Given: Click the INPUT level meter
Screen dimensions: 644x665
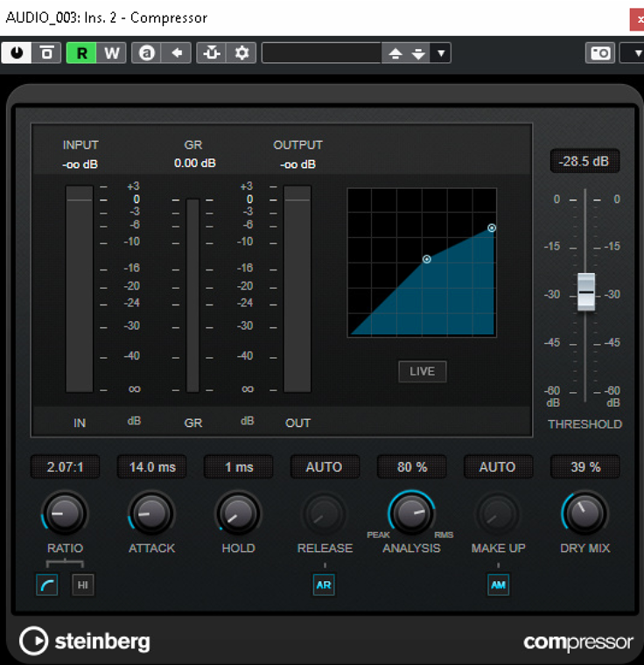Looking at the screenshot, I should coord(80,289).
